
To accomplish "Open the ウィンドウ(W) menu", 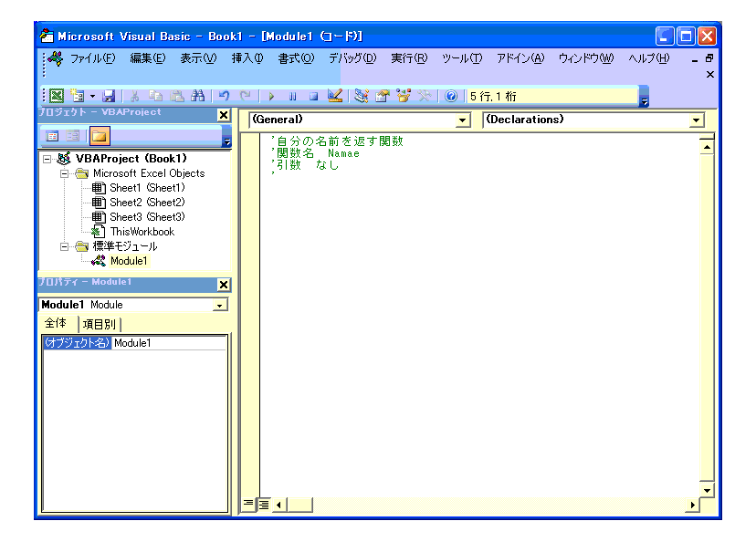I will coord(586,58).
